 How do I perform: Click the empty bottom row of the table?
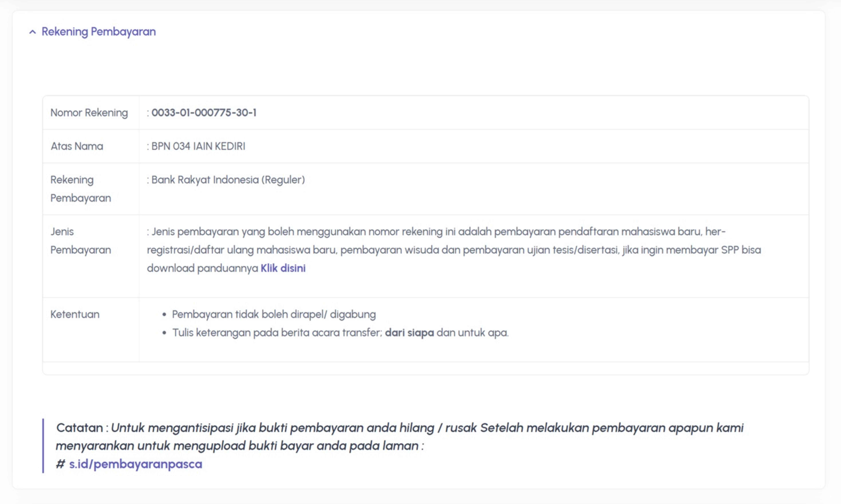click(x=425, y=369)
